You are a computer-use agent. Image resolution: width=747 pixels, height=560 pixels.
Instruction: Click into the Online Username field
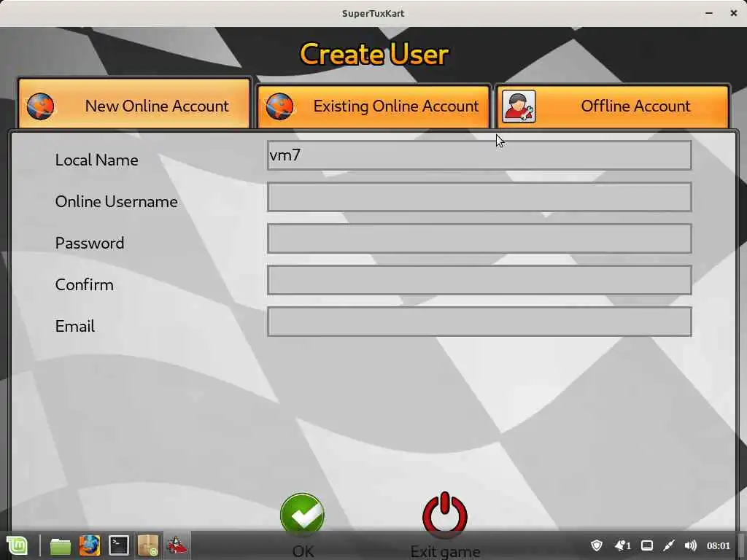coord(479,197)
